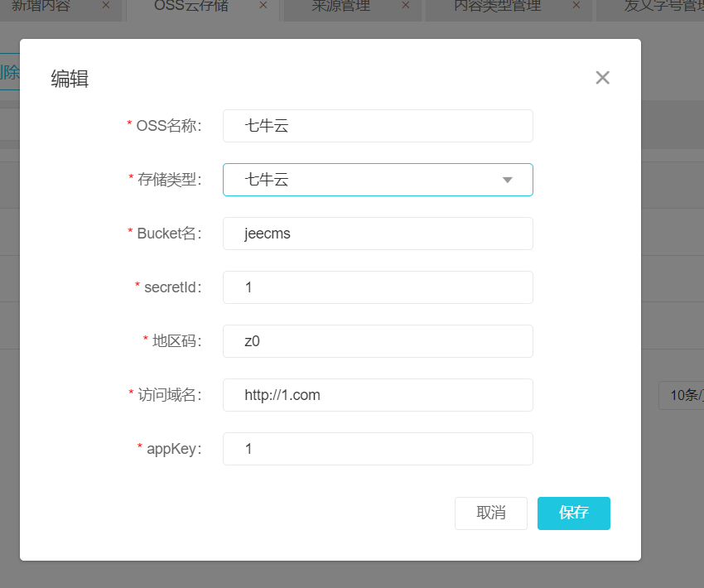This screenshot has width=704, height=588.
Task: Close the 新增内容 tab
Action: point(106,6)
